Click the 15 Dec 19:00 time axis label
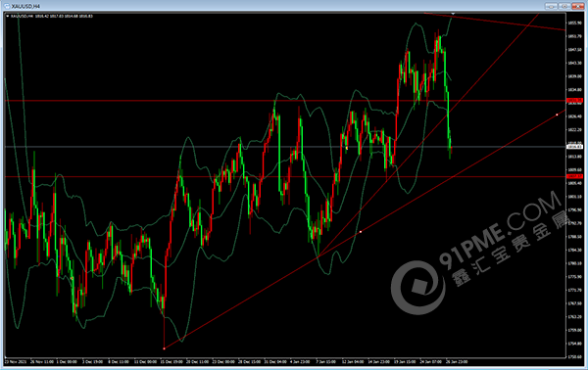The width and height of the screenshot is (588, 370). coord(171,362)
